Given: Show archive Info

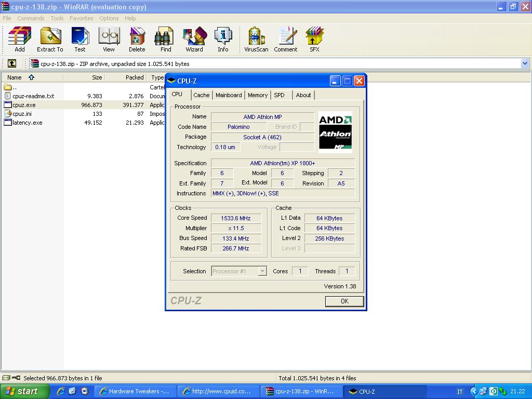Looking at the screenshot, I should click(x=223, y=39).
